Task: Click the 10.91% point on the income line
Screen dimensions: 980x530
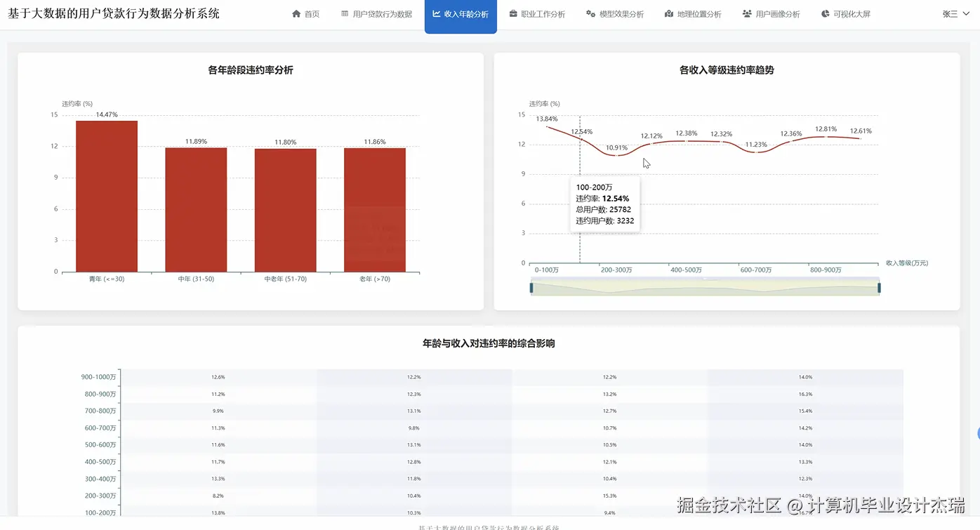Action: 616,155
